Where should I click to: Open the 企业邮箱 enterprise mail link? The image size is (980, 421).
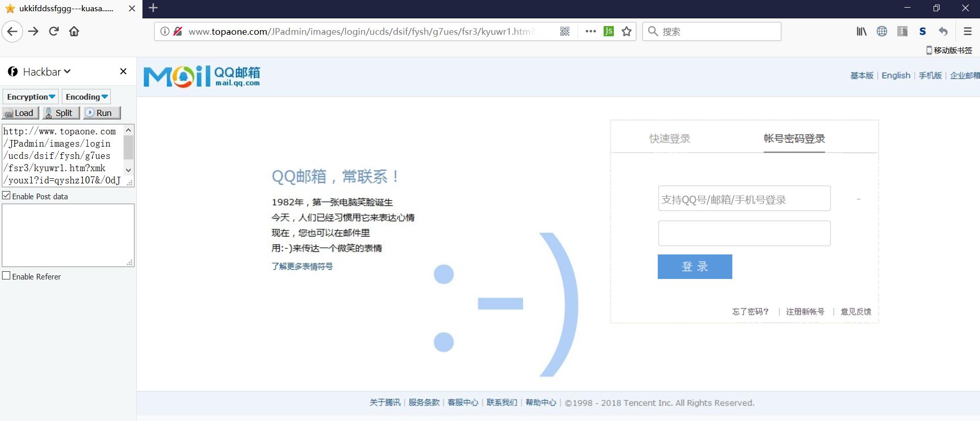[965, 75]
